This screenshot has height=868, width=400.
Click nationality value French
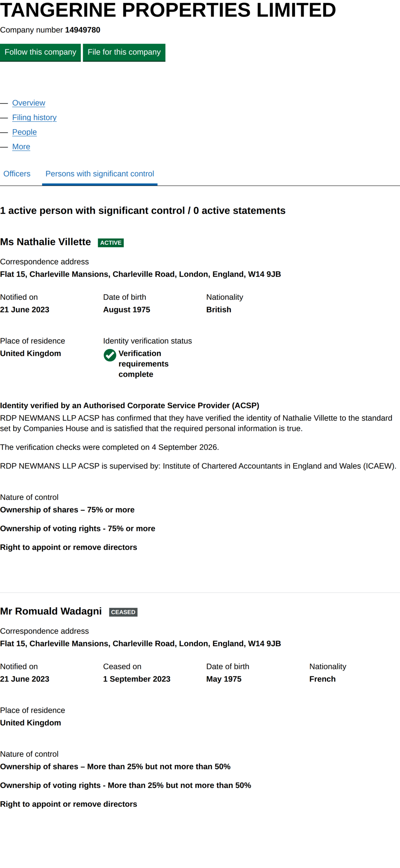click(322, 679)
